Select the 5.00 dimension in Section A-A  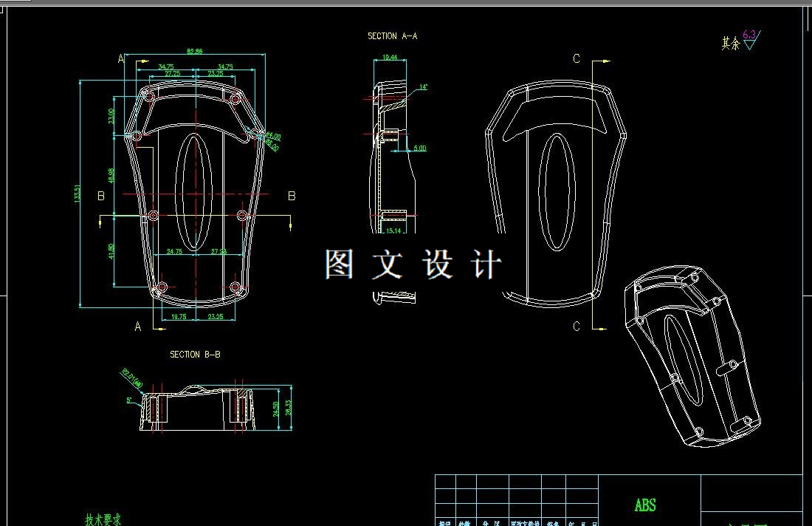[420, 148]
